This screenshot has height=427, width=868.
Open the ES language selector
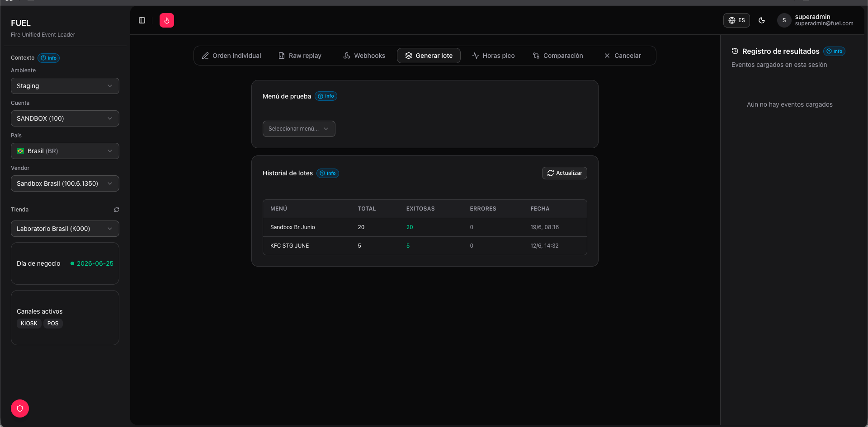tap(736, 20)
